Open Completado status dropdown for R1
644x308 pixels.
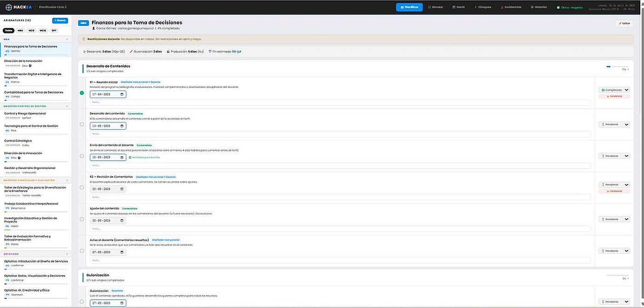pos(614,90)
